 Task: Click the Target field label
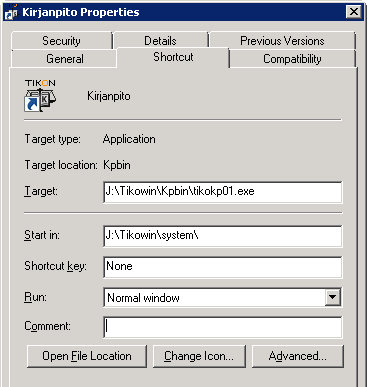41,191
